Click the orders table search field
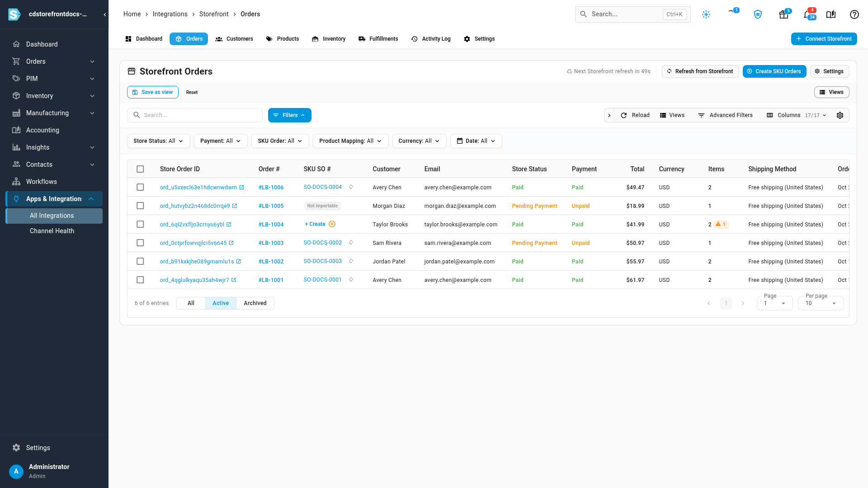 point(195,115)
